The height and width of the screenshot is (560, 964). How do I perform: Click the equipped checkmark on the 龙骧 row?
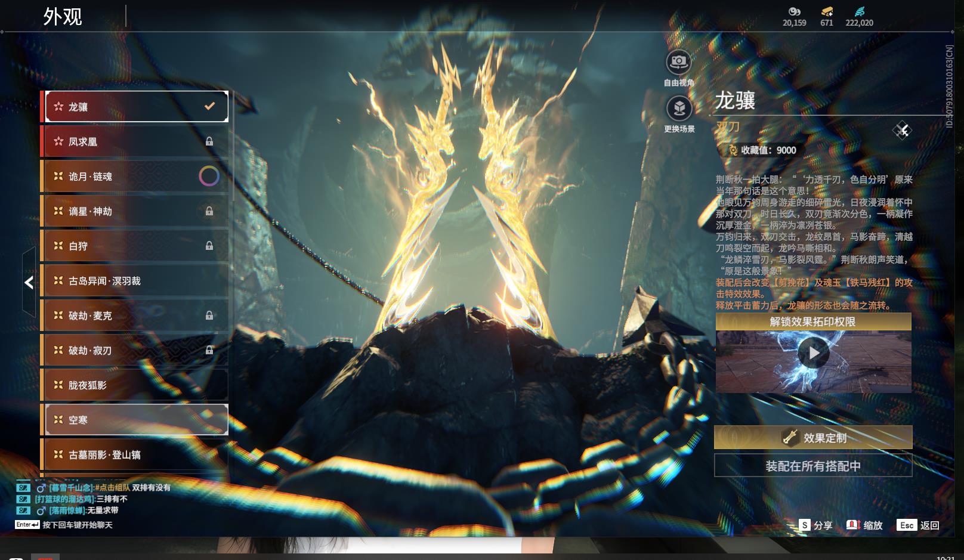[x=209, y=106]
